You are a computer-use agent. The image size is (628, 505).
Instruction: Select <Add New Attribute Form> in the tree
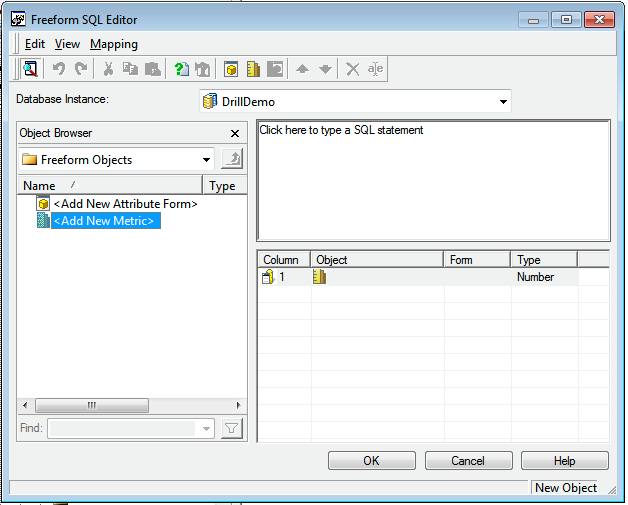pos(125,204)
